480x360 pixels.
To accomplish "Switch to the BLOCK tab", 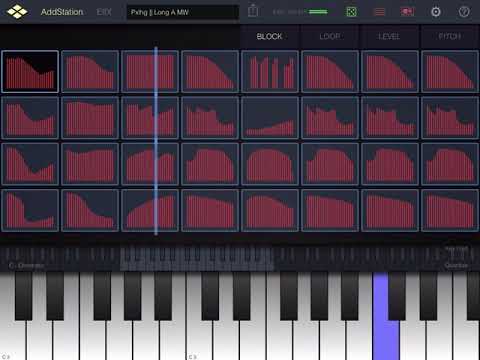I will point(269,36).
